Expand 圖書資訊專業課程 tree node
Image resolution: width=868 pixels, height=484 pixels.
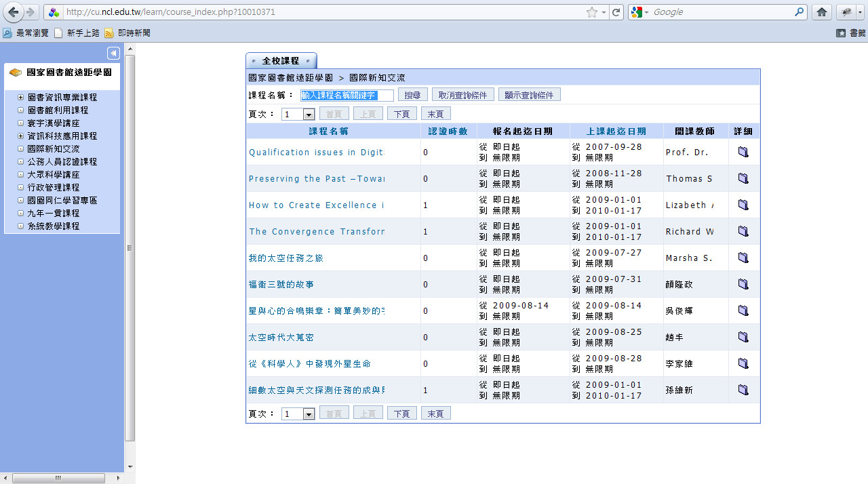tap(21, 98)
